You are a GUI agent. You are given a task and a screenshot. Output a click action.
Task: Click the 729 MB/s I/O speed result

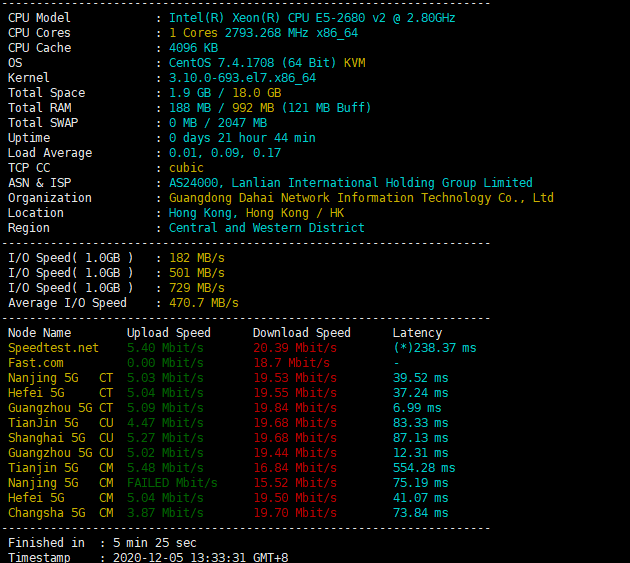coord(197,288)
